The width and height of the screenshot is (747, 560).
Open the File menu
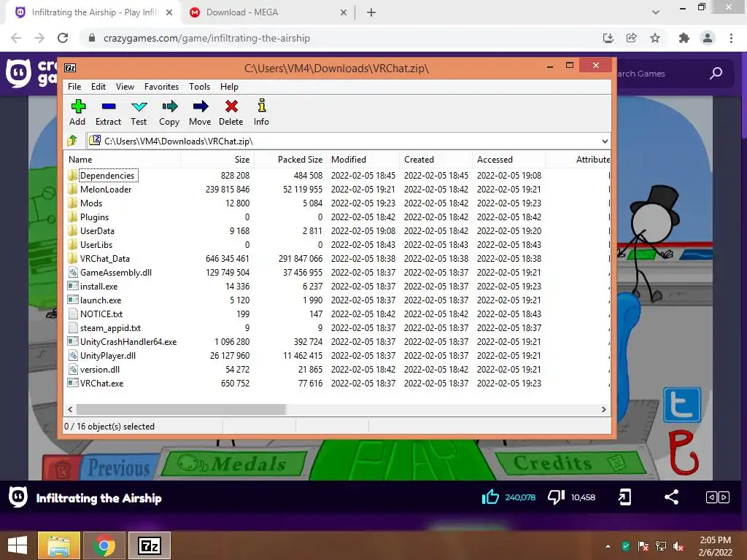(x=74, y=87)
